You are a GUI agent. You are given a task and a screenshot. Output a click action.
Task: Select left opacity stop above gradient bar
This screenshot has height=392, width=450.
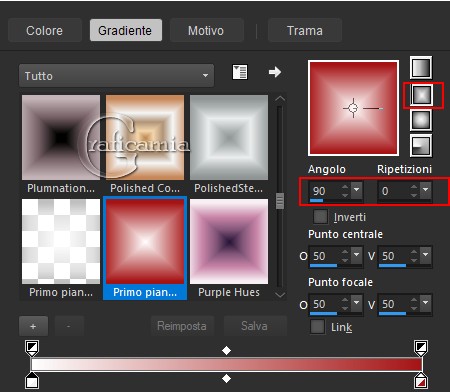pyautogui.click(x=32, y=348)
